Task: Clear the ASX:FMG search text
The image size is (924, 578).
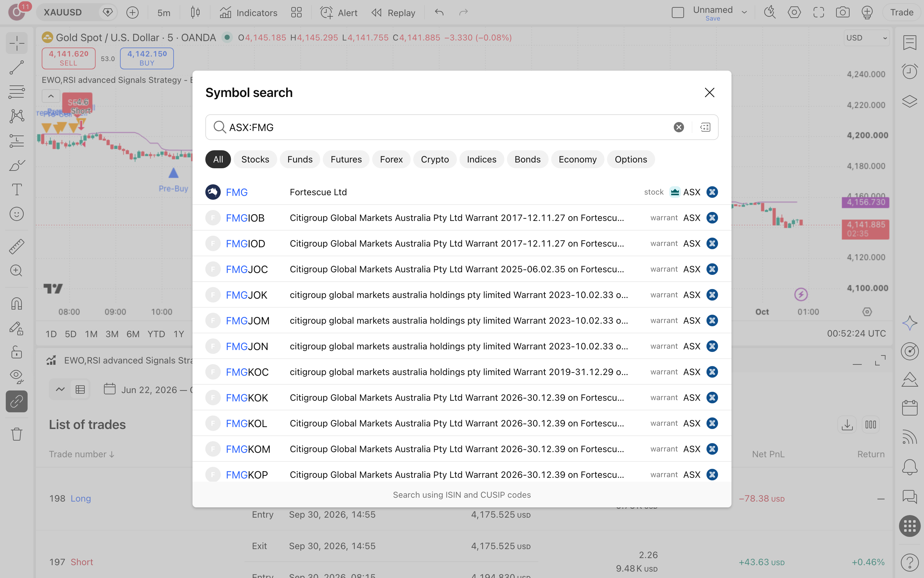Action: (679, 127)
